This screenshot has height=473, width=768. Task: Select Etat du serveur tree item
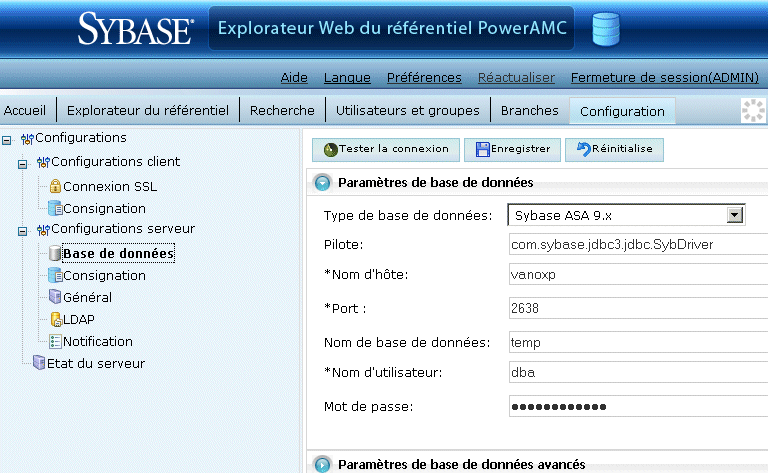(96, 363)
